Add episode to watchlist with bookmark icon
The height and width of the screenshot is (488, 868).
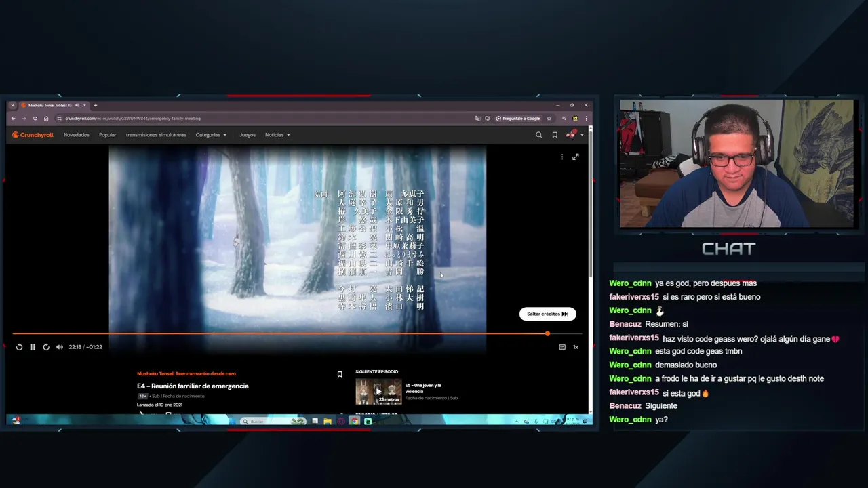tap(340, 374)
